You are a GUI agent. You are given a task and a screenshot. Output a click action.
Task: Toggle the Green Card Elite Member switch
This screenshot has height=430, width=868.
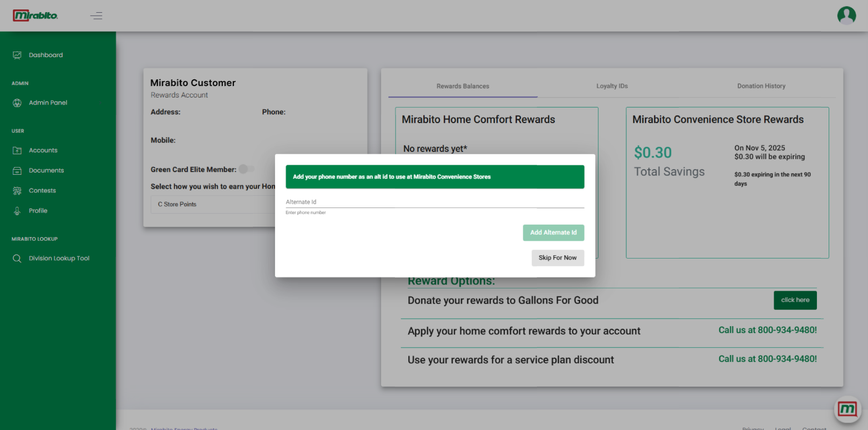(x=246, y=169)
